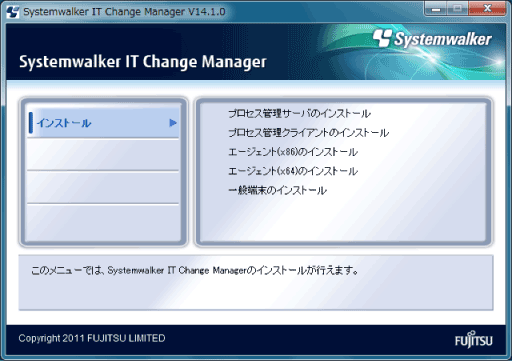Click the maximize button in title bar
512x361 pixels.
(458, 9)
